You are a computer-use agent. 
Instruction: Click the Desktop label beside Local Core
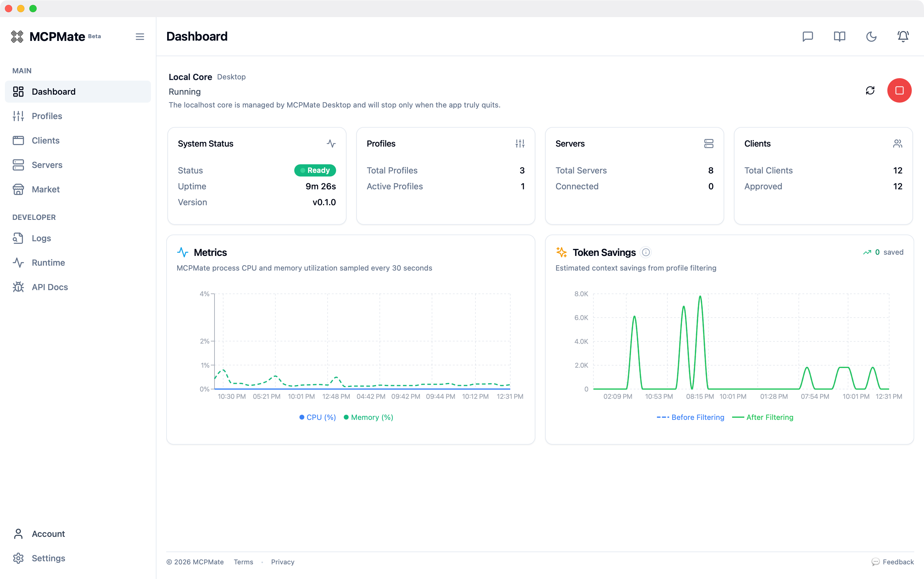[x=231, y=77]
